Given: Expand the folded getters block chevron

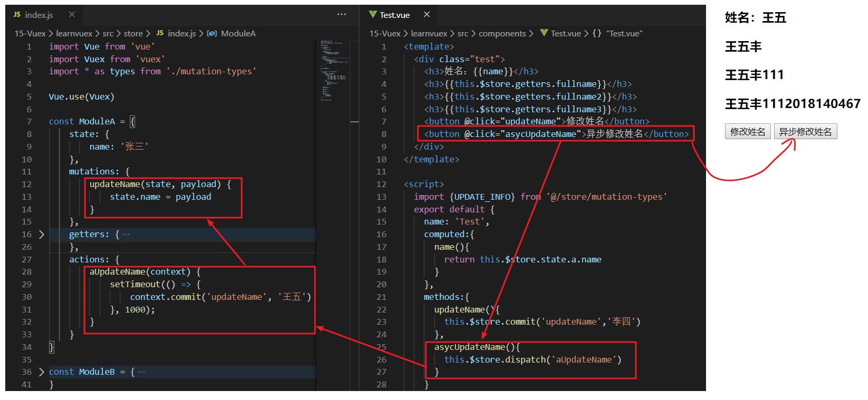Looking at the screenshot, I should click(41, 235).
